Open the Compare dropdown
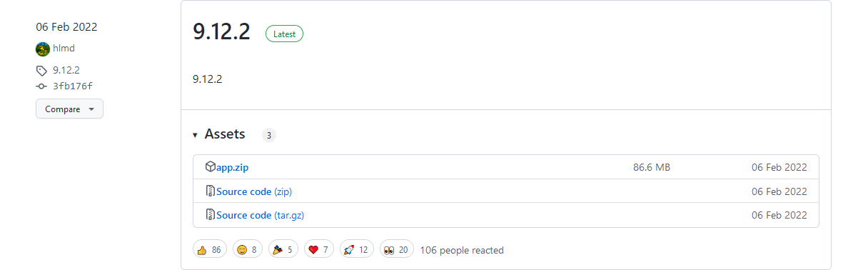Image resolution: width=868 pixels, height=270 pixels. tap(69, 109)
